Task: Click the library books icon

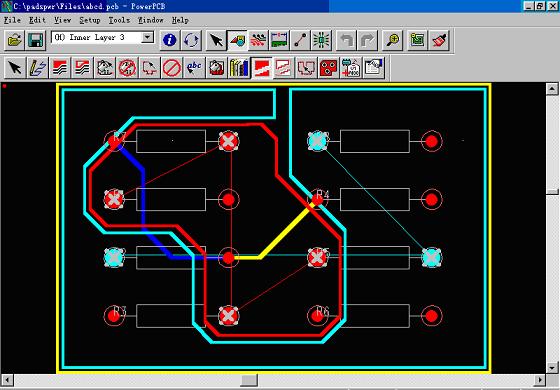Action: coord(239,68)
